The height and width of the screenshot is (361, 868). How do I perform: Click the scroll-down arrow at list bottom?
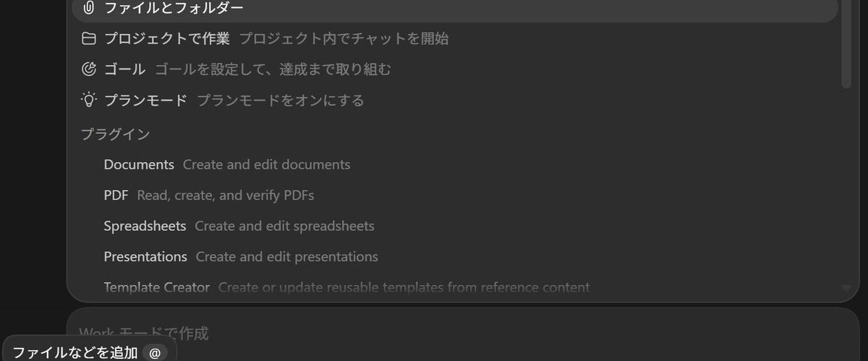tap(846, 289)
